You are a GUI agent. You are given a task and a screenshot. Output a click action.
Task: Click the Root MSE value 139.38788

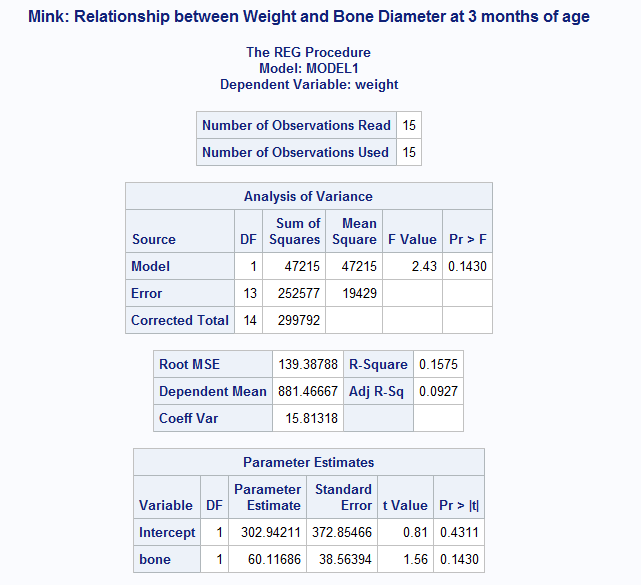306,365
